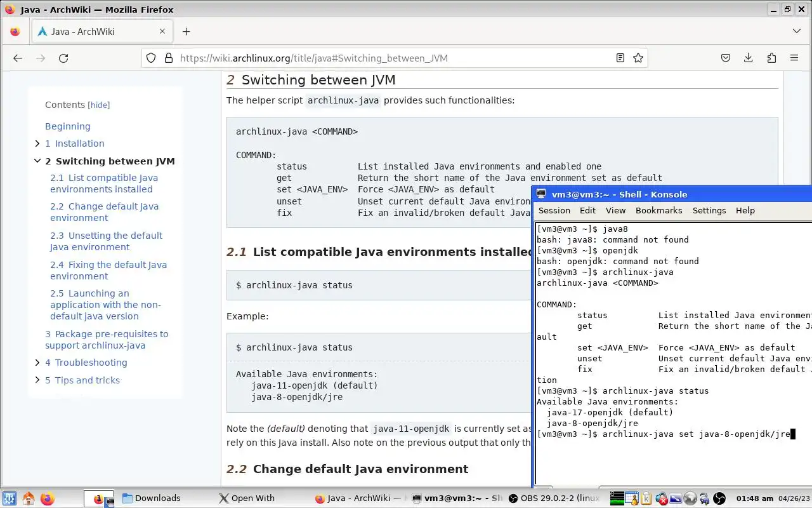Switch to OBS 29.0.2-2 taskbar entry
The width and height of the screenshot is (812, 508).
pyautogui.click(x=554, y=498)
